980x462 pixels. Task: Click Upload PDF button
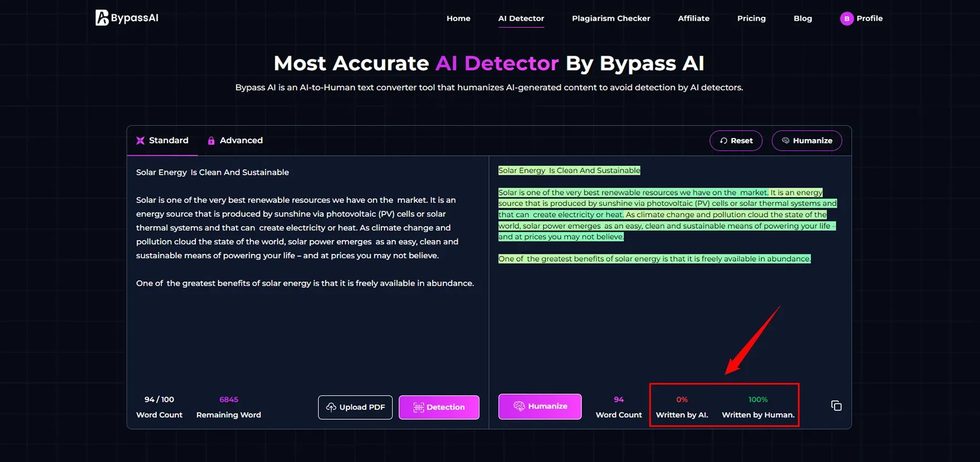[x=355, y=407]
